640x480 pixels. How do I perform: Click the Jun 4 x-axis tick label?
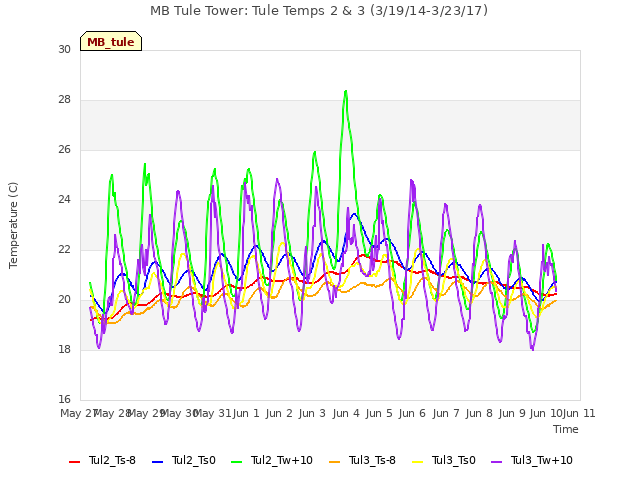tap(346, 413)
